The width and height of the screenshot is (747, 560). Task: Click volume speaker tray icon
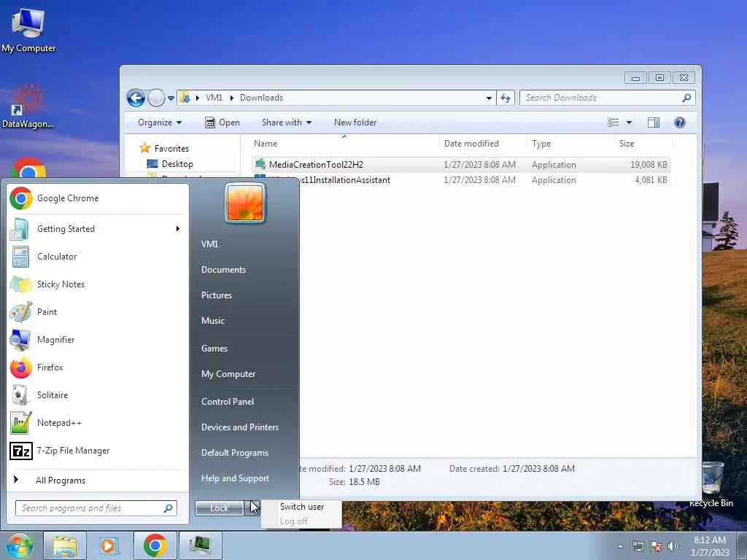(x=673, y=546)
